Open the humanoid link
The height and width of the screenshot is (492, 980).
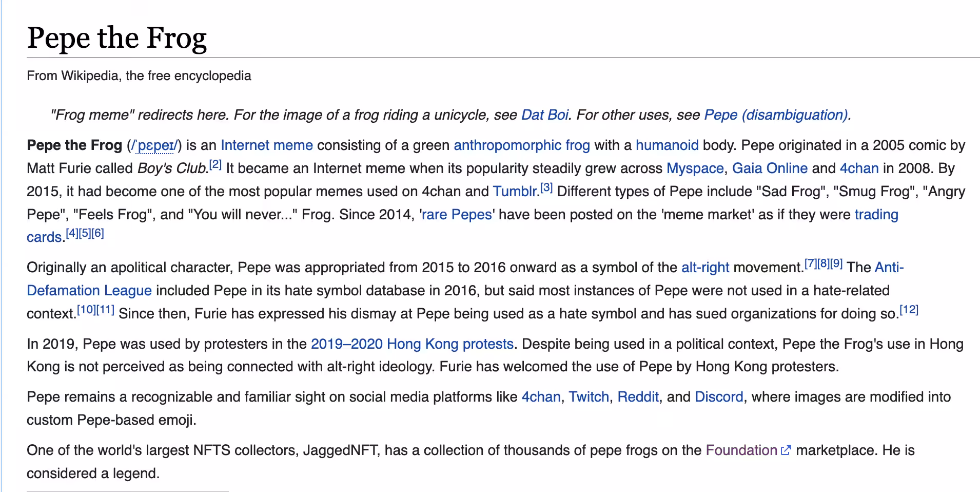click(667, 145)
